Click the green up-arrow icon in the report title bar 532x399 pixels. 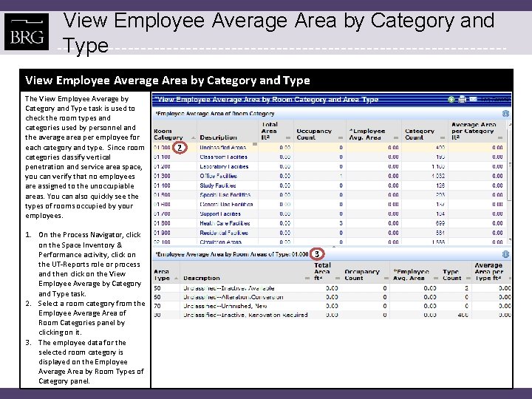click(451, 100)
